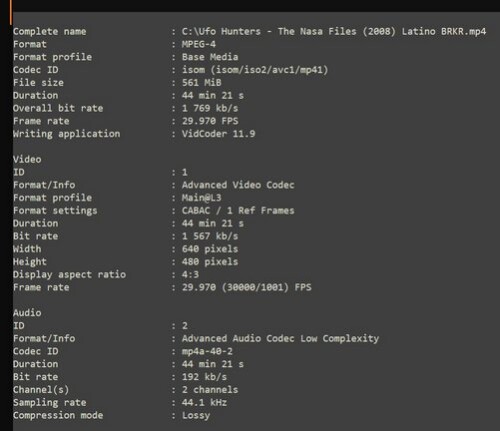Click the mp4a-40-2 codec ID value
This screenshot has height=431, width=500.
coord(207,351)
